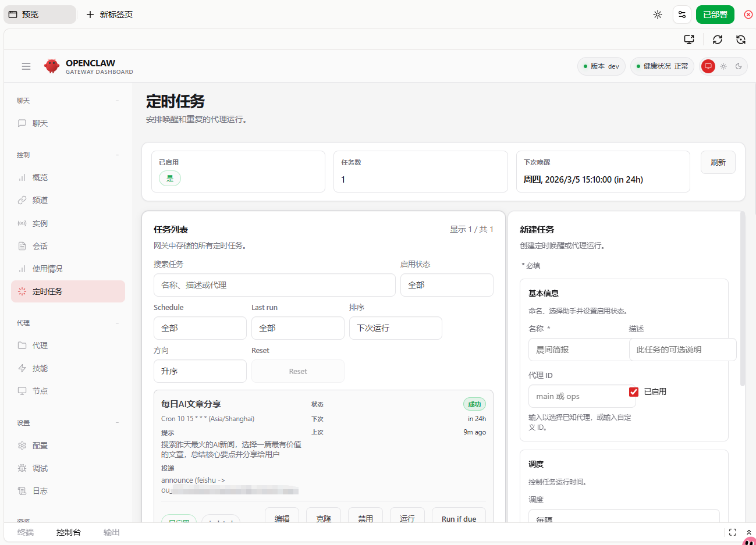The image size is (756, 545).
Task: Click the 刷新 button
Action: point(718,162)
